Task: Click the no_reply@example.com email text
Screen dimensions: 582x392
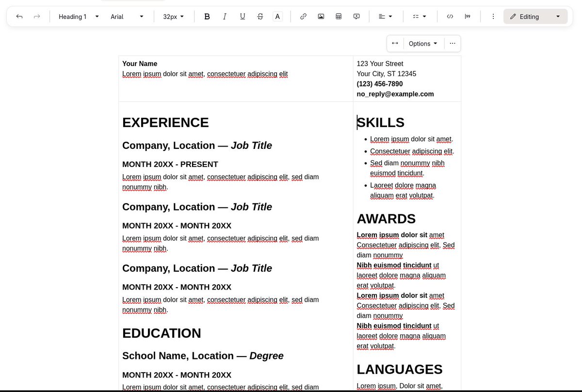Action: (395, 94)
